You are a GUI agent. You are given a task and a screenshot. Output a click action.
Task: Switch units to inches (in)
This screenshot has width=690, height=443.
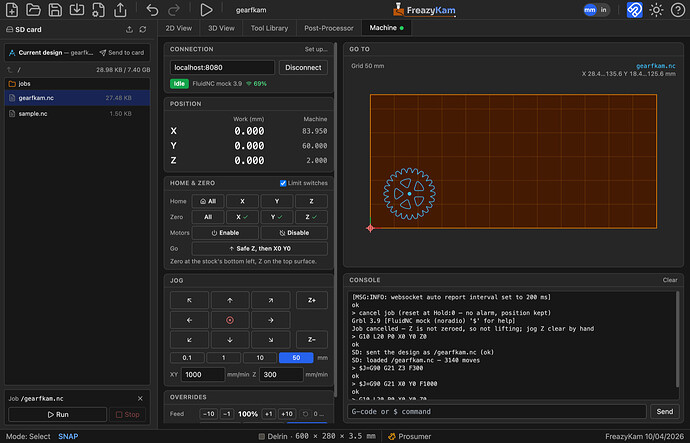coord(604,10)
